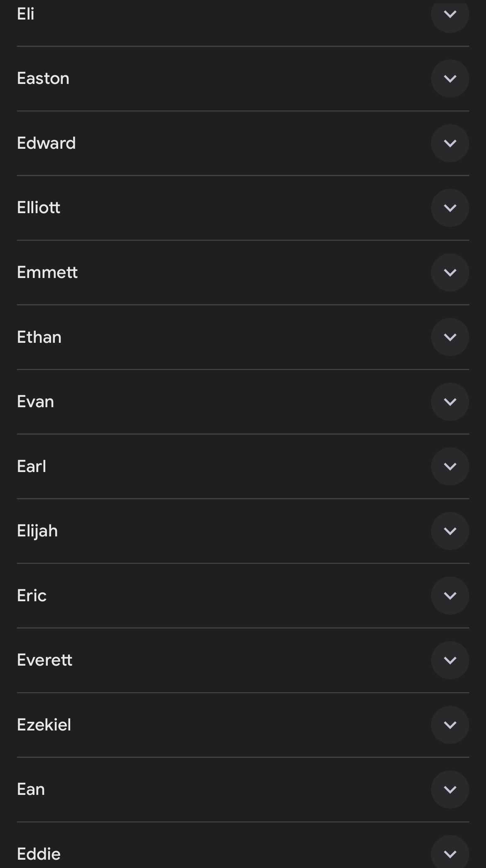Select the Easton name label
486x868 pixels.
43,79
